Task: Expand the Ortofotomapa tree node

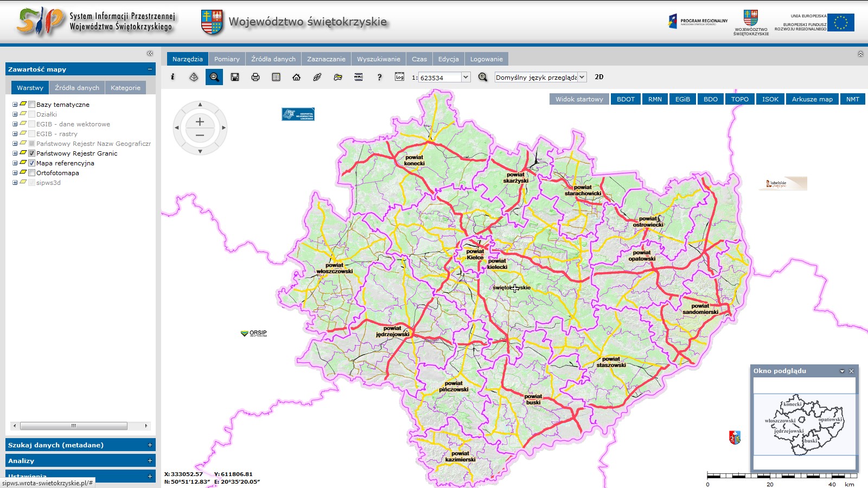Action: [x=15, y=173]
